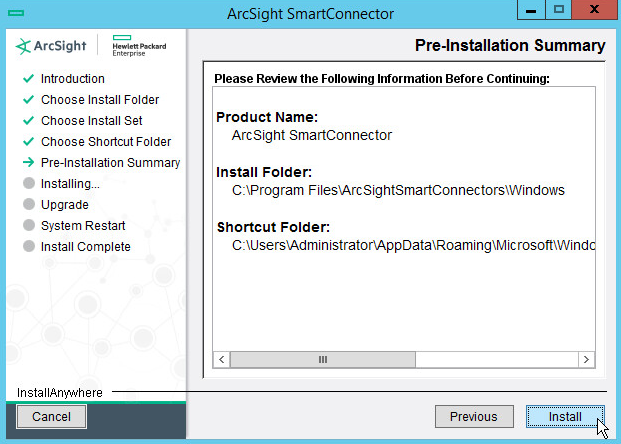Image resolution: width=621 pixels, height=444 pixels.
Task: Click gray bullet beside Install Complete
Action: point(27,247)
